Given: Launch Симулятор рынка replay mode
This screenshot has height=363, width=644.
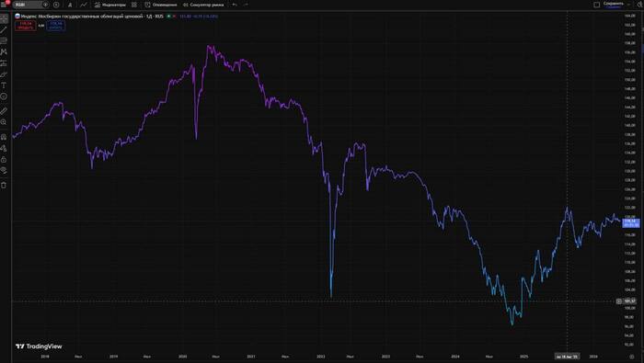Looking at the screenshot, I should [203, 5].
